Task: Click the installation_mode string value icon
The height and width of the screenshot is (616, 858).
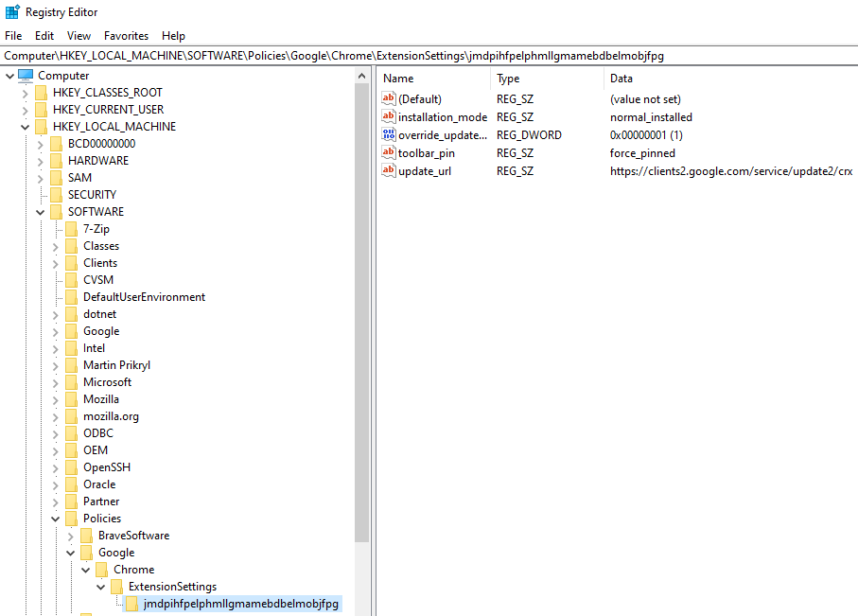Action: [389, 116]
